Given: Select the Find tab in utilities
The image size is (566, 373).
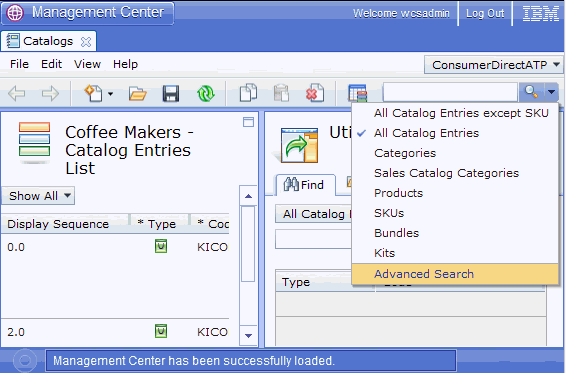Looking at the screenshot, I should coord(305,185).
